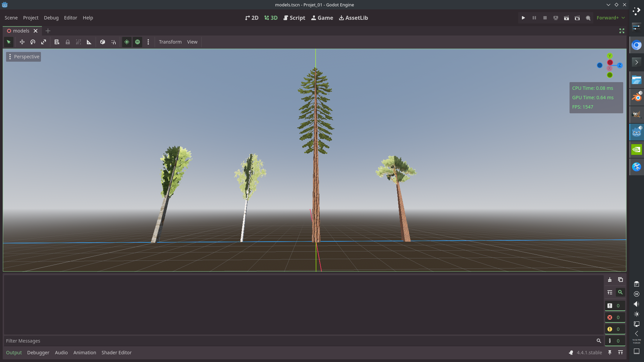This screenshot has height=362, width=644.
Task: Switch to the Script workspace
Action: click(294, 18)
